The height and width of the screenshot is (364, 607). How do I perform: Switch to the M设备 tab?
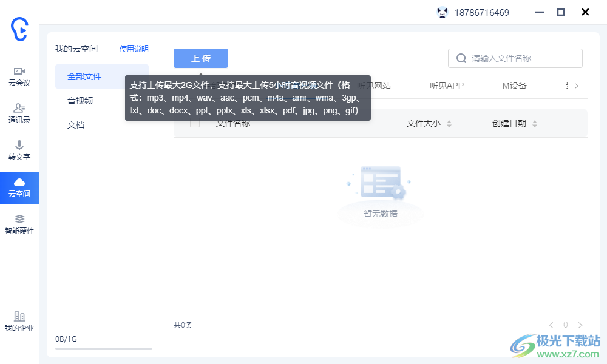point(515,86)
